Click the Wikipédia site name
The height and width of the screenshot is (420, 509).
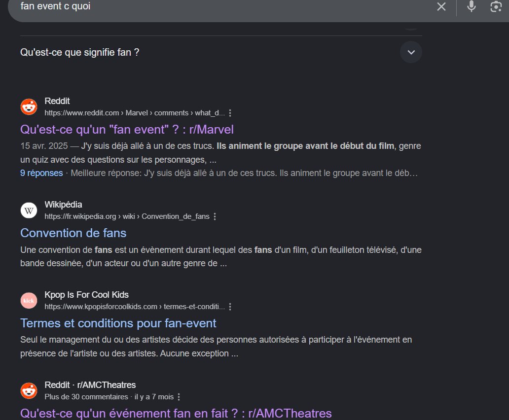pos(63,204)
